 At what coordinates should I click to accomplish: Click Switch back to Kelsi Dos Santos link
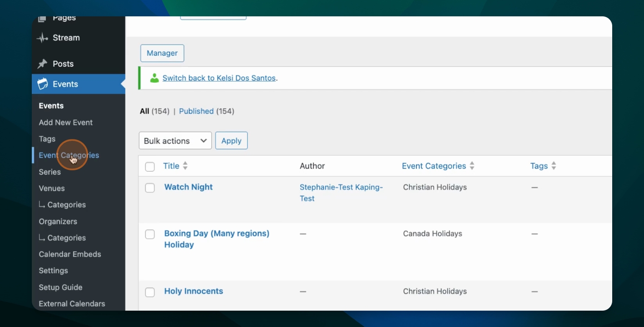click(219, 78)
